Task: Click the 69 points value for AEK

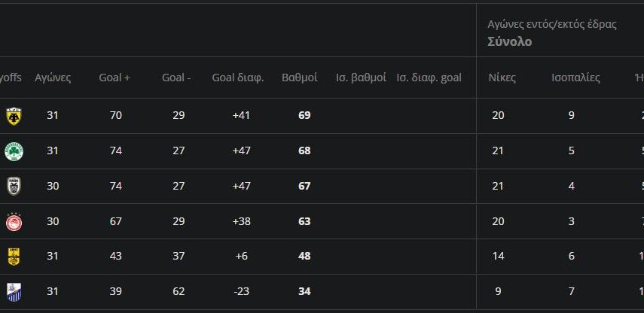Action: (x=304, y=115)
